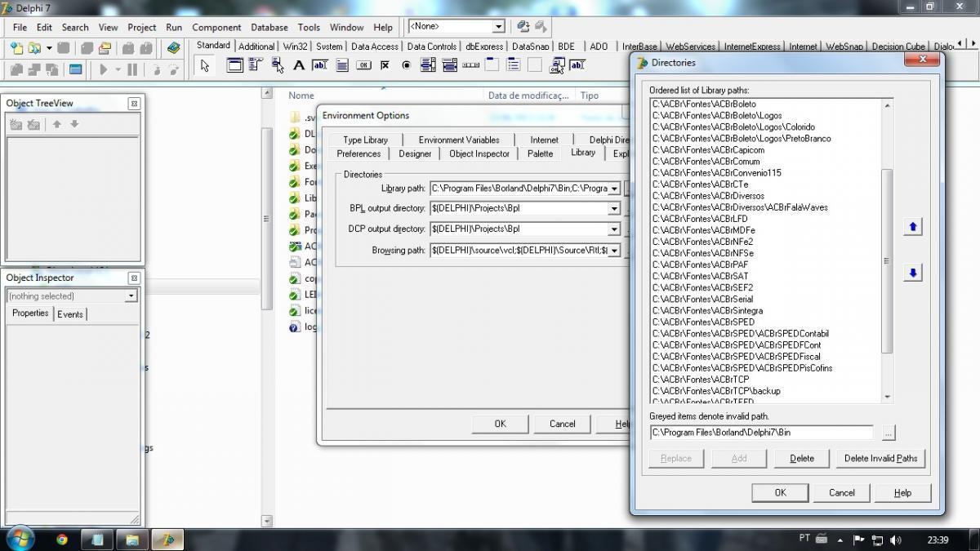The image size is (980, 551).
Task: Open the Help contents book icon
Action: [x=173, y=49]
